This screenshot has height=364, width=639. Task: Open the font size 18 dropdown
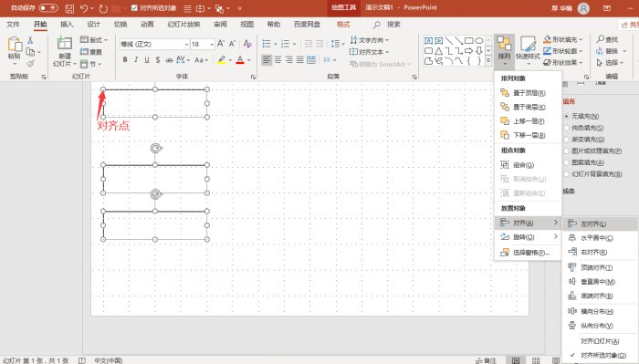[x=212, y=44]
